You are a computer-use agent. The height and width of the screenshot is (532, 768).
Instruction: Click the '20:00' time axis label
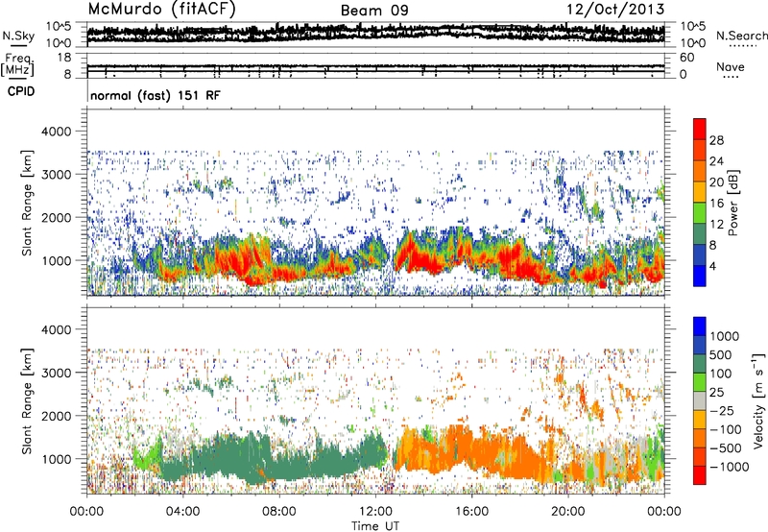[568, 512]
